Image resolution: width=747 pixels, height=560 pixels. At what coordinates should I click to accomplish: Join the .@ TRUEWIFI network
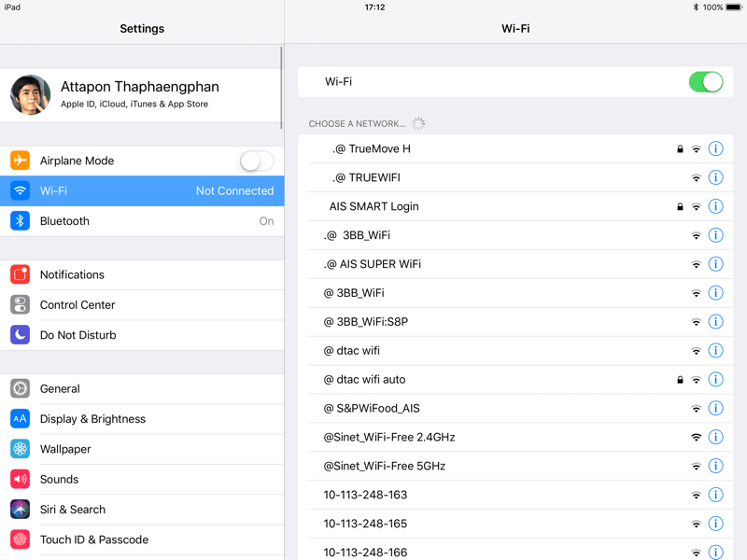coord(467,177)
